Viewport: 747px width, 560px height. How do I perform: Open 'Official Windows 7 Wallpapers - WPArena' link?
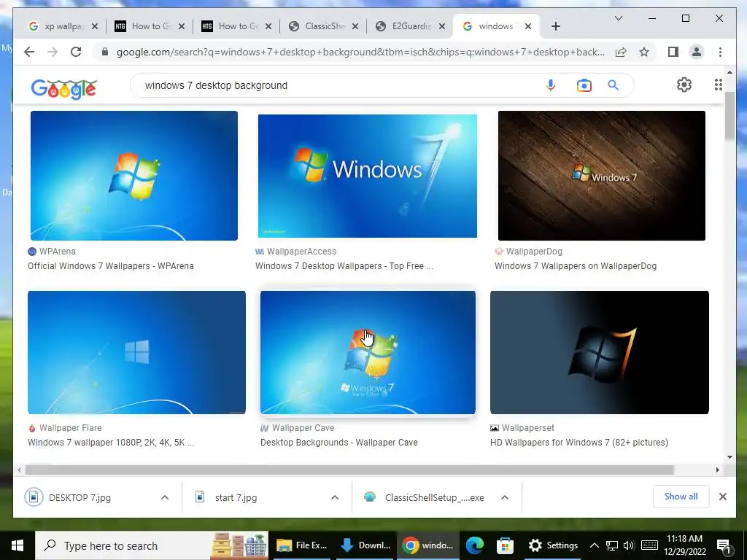click(111, 266)
